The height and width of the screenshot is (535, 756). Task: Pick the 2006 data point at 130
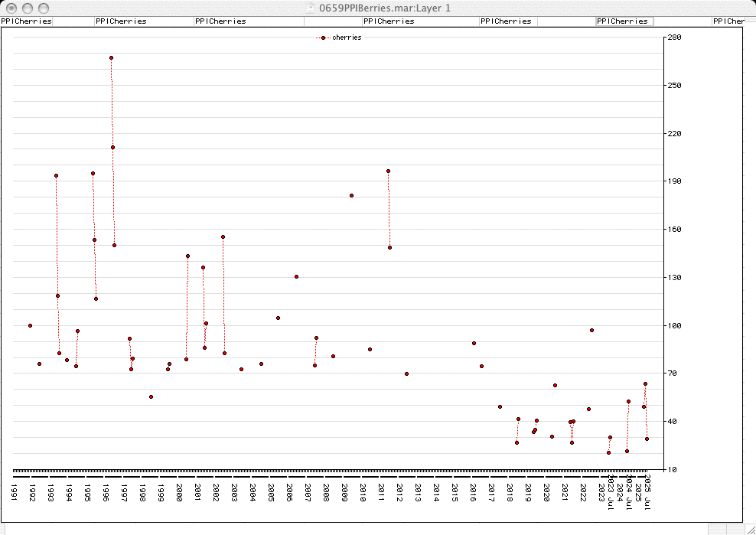tap(296, 276)
